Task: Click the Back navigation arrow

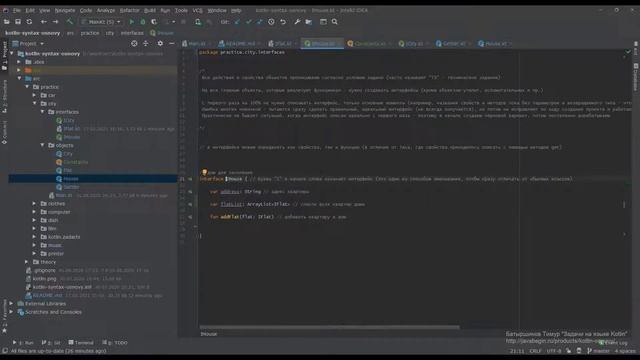Action: (x=44, y=22)
